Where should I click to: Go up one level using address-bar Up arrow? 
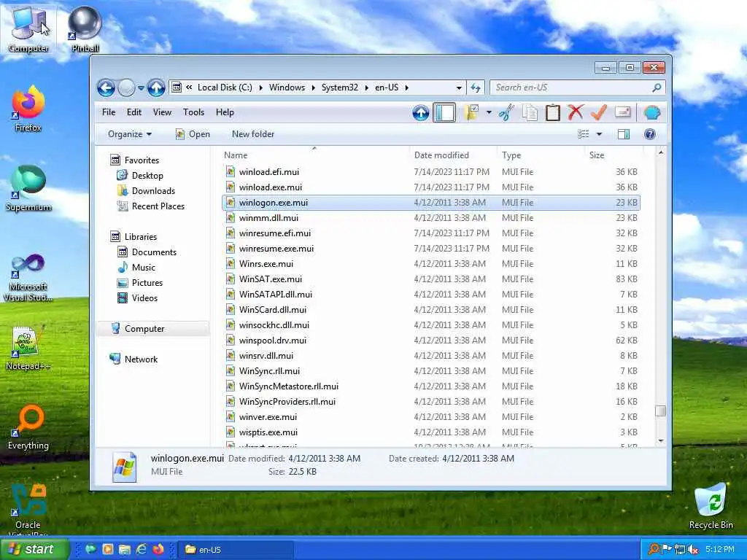(156, 87)
